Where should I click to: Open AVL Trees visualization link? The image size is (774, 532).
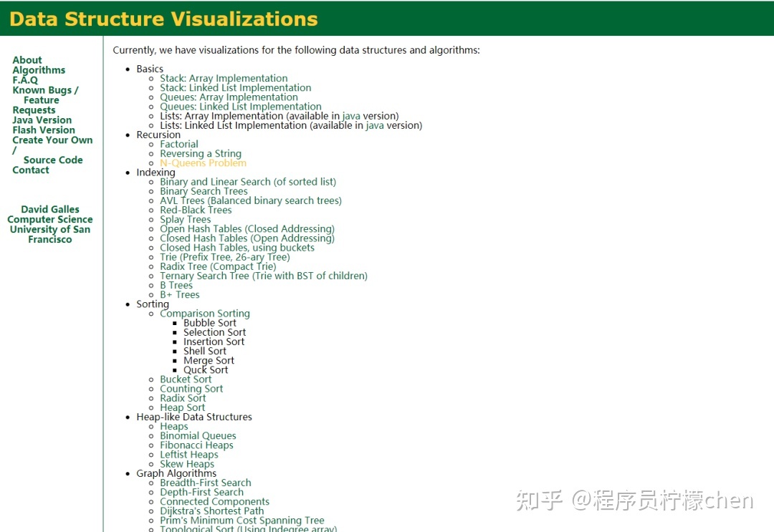tap(251, 200)
